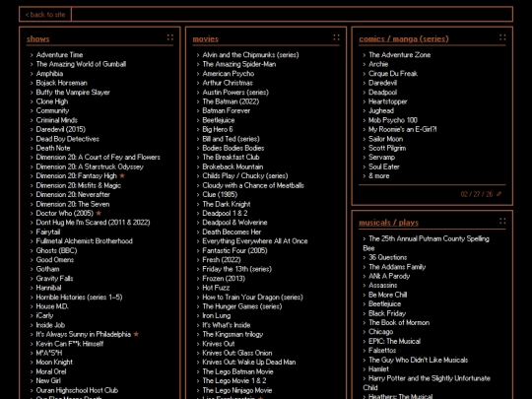Image resolution: width=532 pixels, height=399 pixels.
Task: Select 'The Amazing Spider-Man' in movies
Action: click(x=238, y=64)
